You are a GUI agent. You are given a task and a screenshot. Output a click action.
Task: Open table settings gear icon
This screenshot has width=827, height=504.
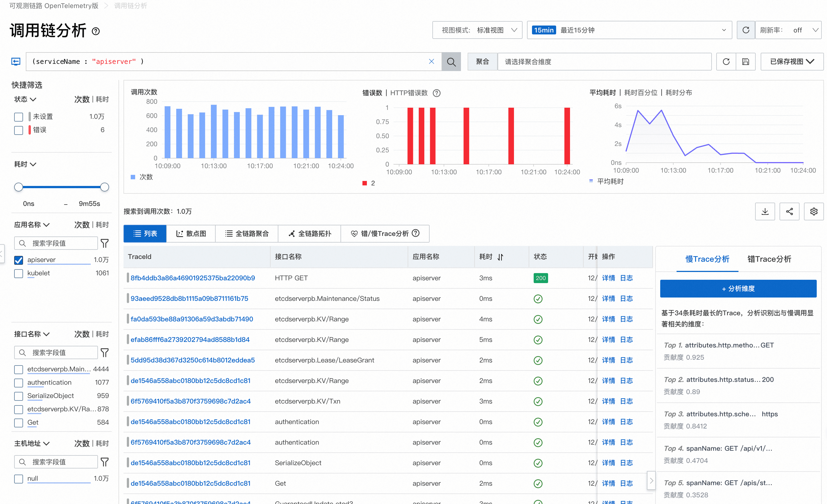814,211
